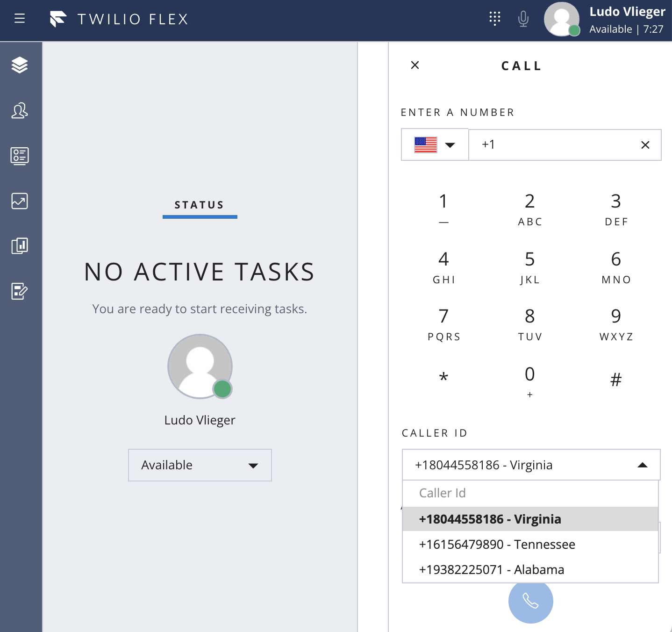
Task: Dial digit 7 PQRS on keypad
Action: 443,324
